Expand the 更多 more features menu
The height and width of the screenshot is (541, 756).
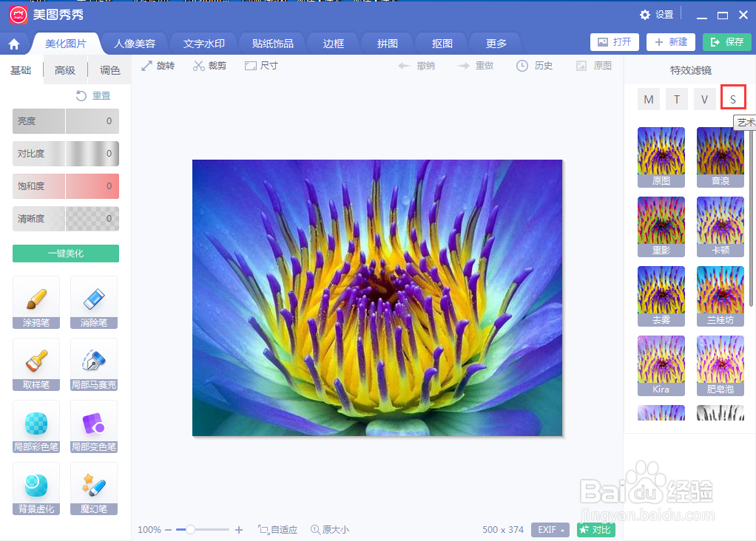click(494, 44)
